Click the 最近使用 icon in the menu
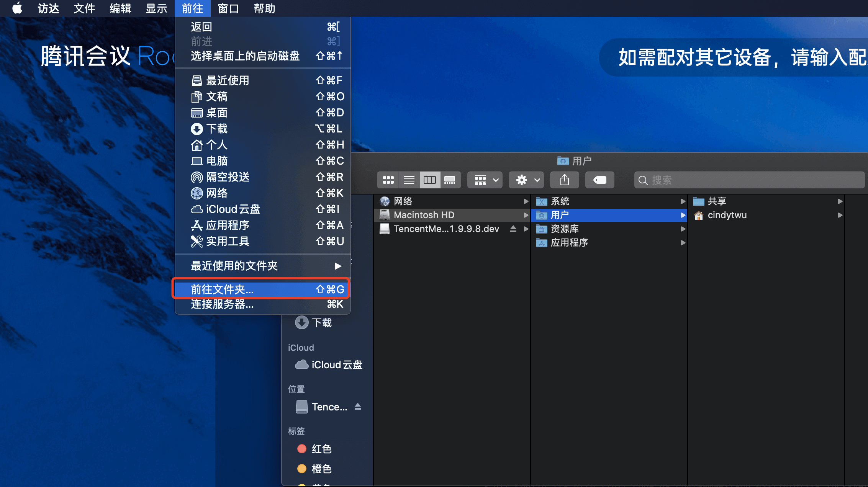Image resolution: width=868 pixels, height=487 pixels. tap(197, 80)
